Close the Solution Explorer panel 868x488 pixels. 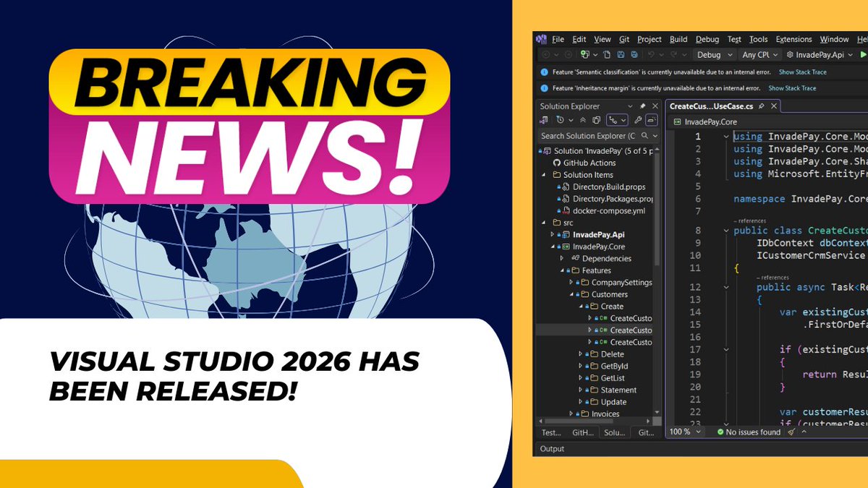point(655,106)
